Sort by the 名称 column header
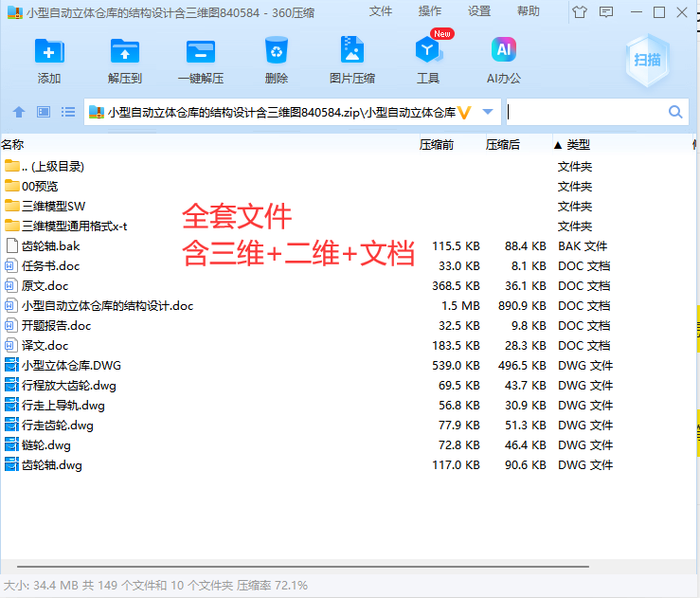Screen dimensions: 700x598 12,144
